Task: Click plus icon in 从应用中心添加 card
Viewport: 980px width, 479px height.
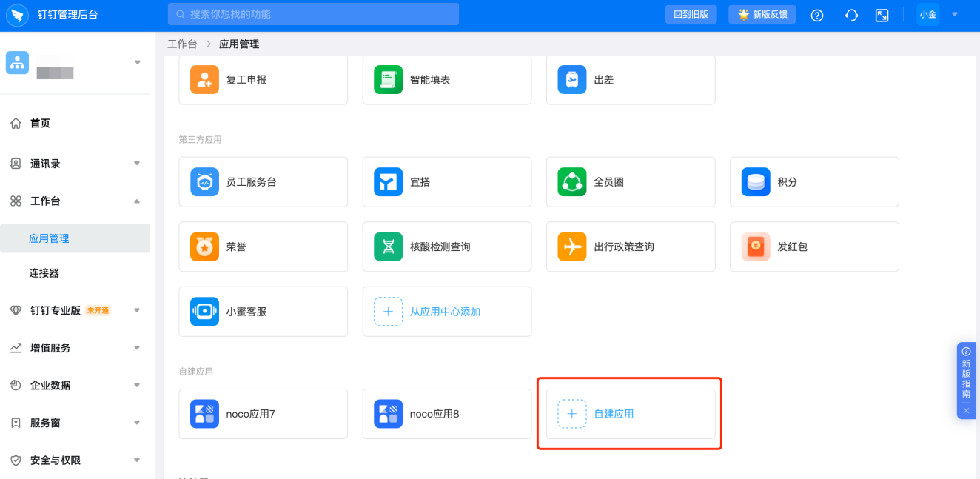Action: pos(388,312)
